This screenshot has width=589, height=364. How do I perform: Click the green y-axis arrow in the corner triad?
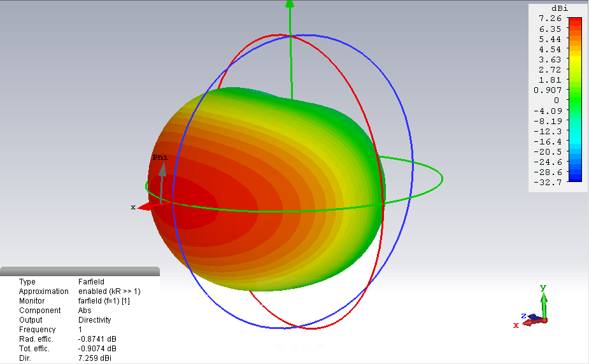pos(543,300)
